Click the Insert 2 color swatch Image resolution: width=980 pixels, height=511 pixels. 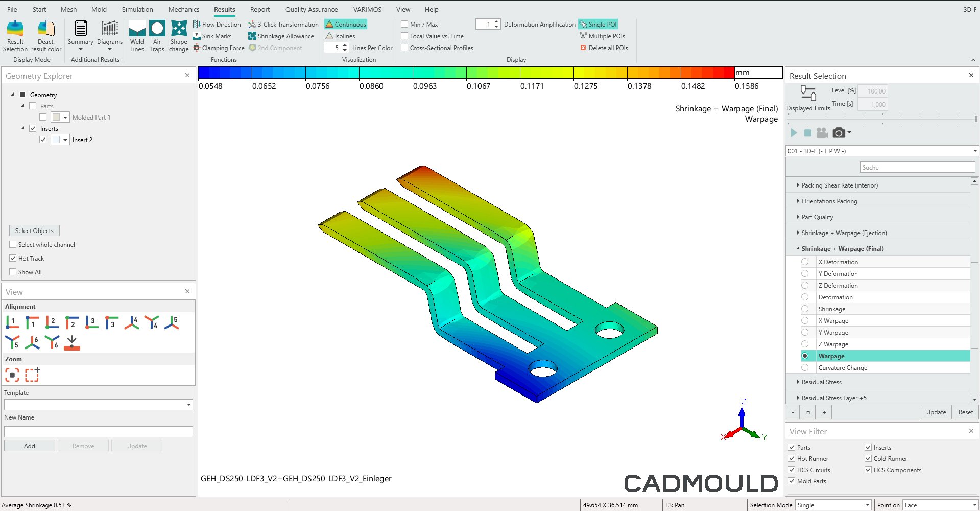(56, 140)
